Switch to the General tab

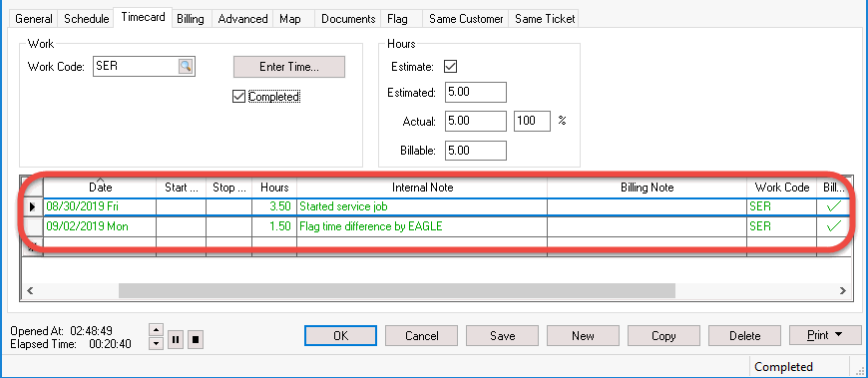tap(33, 19)
